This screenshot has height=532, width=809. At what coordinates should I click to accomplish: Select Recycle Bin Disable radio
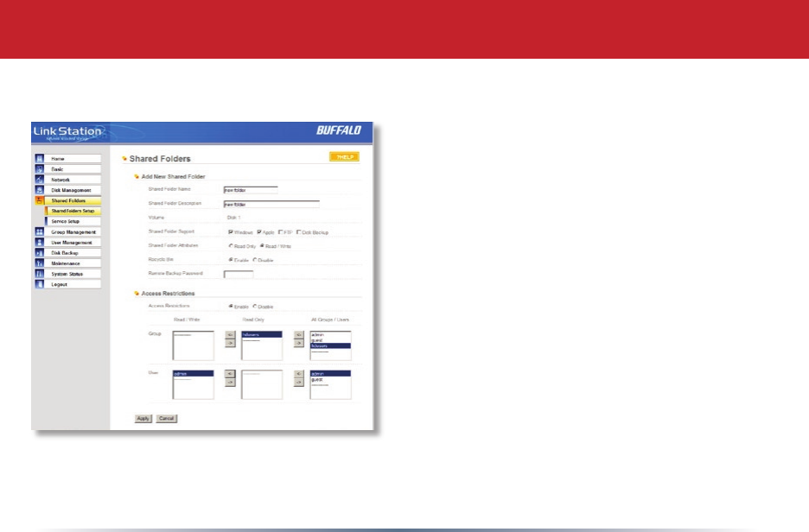(254, 260)
